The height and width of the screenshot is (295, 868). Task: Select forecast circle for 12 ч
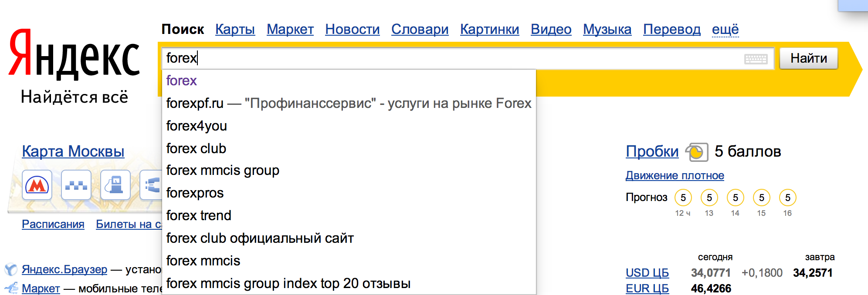(683, 198)
